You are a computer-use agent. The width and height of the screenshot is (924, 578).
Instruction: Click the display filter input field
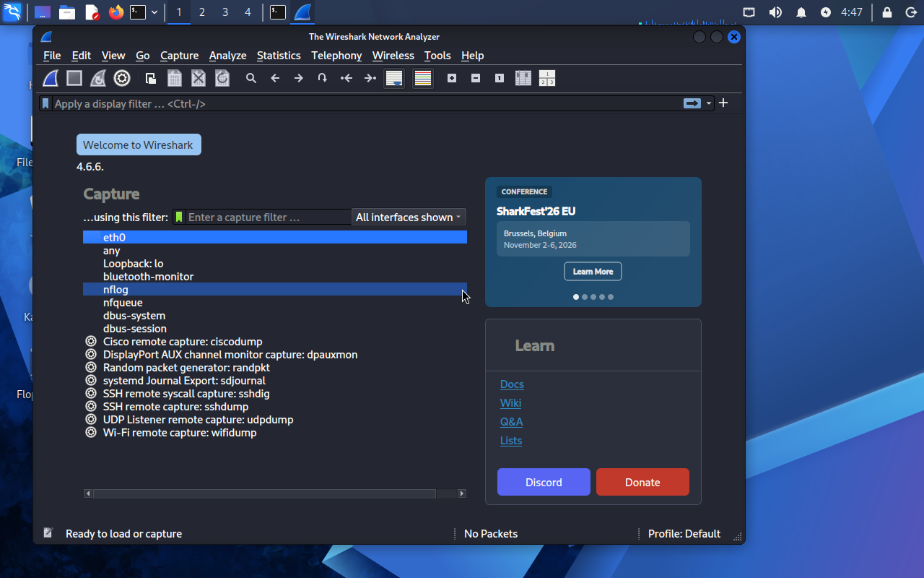coord(367,103)
